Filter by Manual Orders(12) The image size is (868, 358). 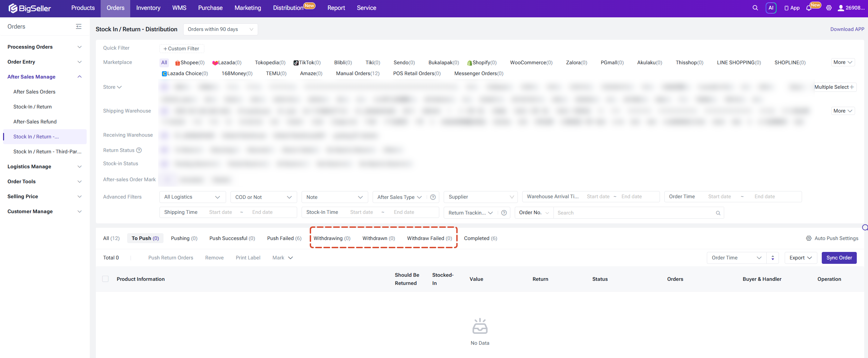[x=358, y=73]
